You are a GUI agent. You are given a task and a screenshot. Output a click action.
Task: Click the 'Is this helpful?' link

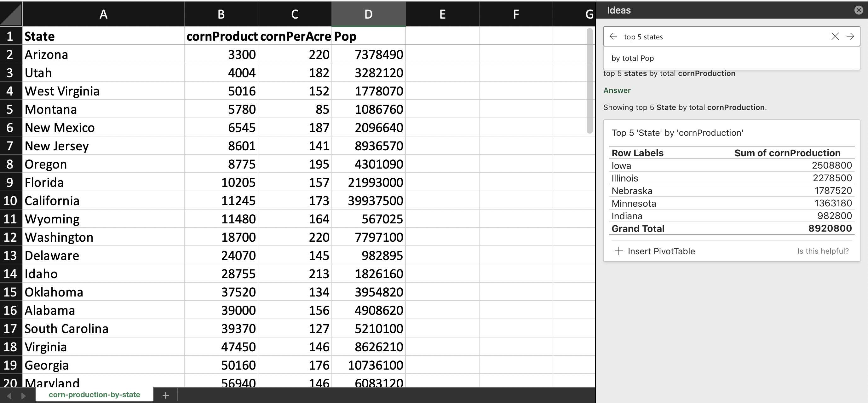(x=823, y=251)
